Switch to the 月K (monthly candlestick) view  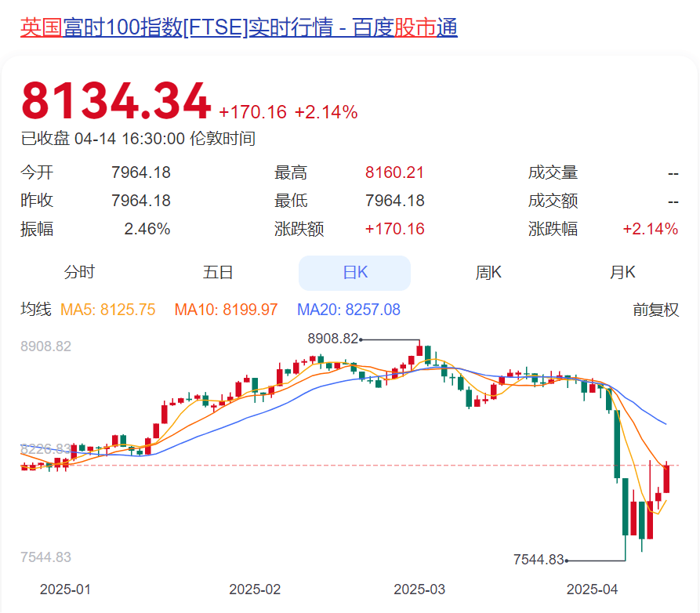623,272
